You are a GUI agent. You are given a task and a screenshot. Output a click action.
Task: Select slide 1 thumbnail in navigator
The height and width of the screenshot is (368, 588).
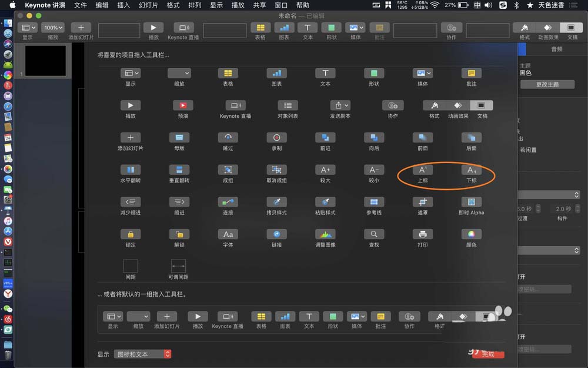(45, 61)
